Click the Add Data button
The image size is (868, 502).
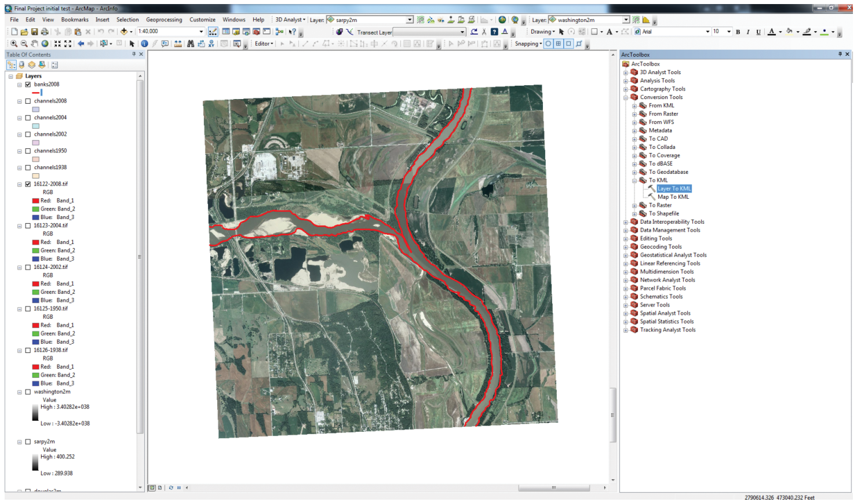pyautogui.click(x=124, y=31)
